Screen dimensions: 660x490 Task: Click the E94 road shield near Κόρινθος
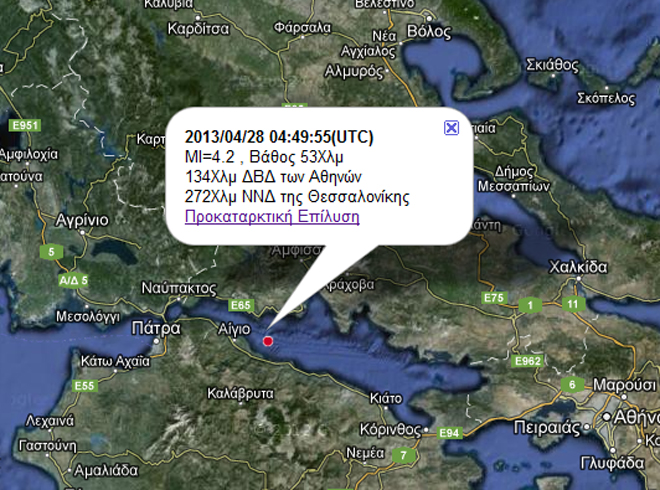coord(450,433)
